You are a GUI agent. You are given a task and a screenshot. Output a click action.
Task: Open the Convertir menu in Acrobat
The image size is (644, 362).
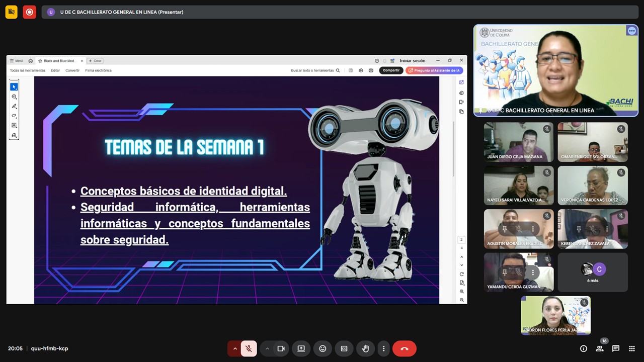tap(72, 70)
